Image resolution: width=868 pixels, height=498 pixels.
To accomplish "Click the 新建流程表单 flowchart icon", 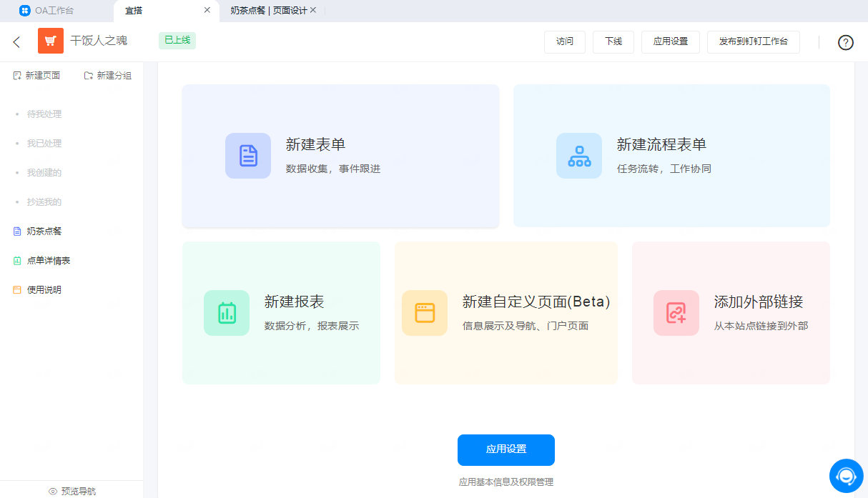I will [579, 155].
